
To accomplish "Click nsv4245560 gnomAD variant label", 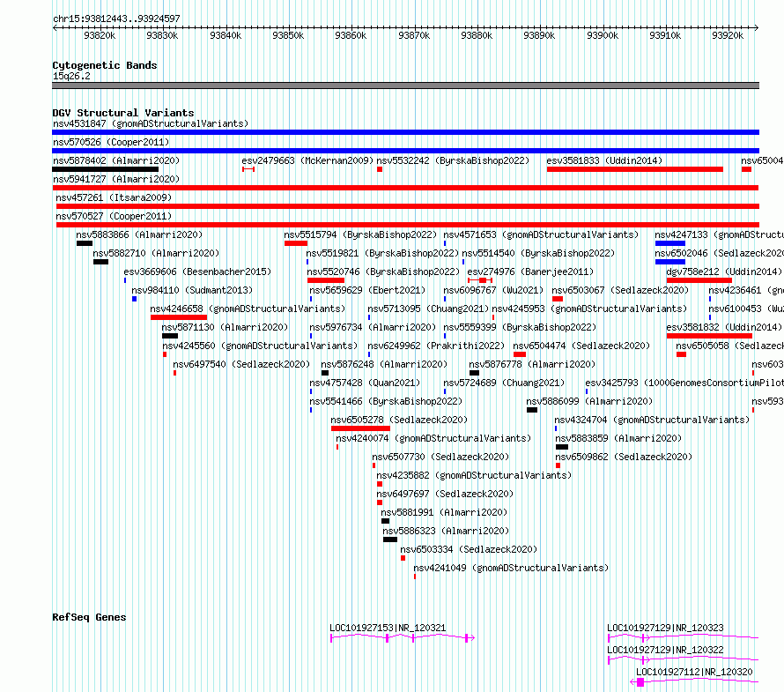I will pos(260,346).
